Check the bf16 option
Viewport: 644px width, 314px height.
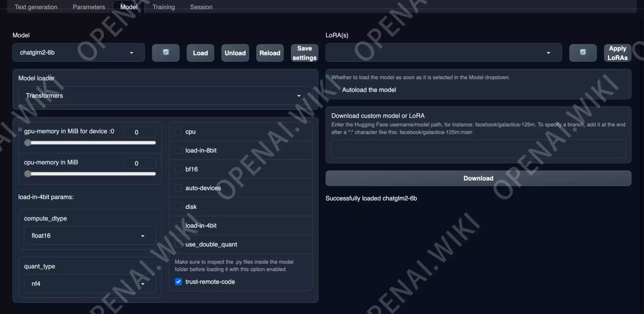point(178,169)
